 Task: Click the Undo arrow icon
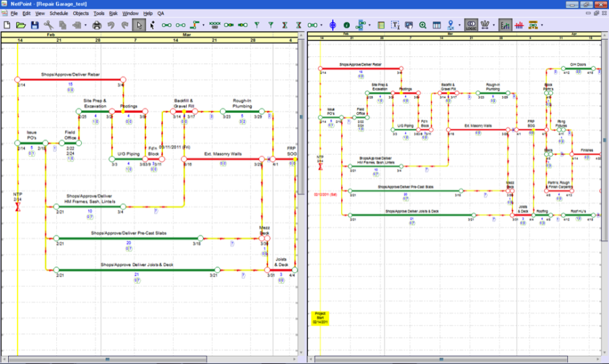click(x=110, y=25)
